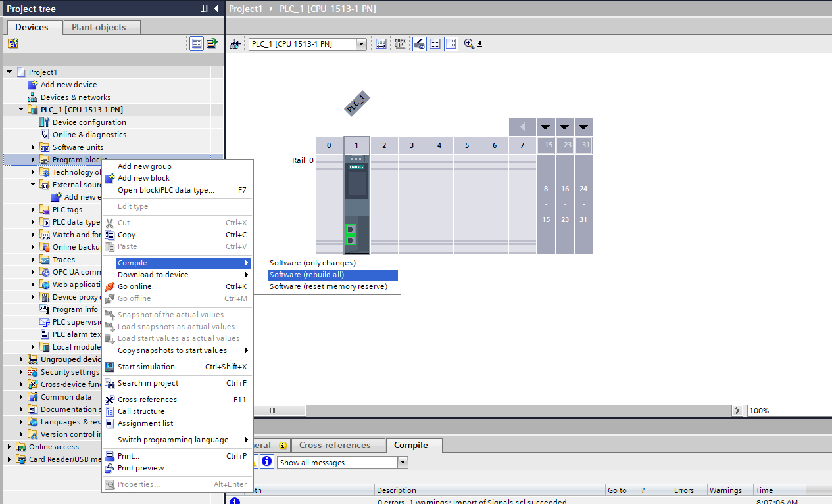The height and width of the screenshot is (504, 832).
Task: Open the PLC_1 device selection dropdown
Action: (361, 44)
